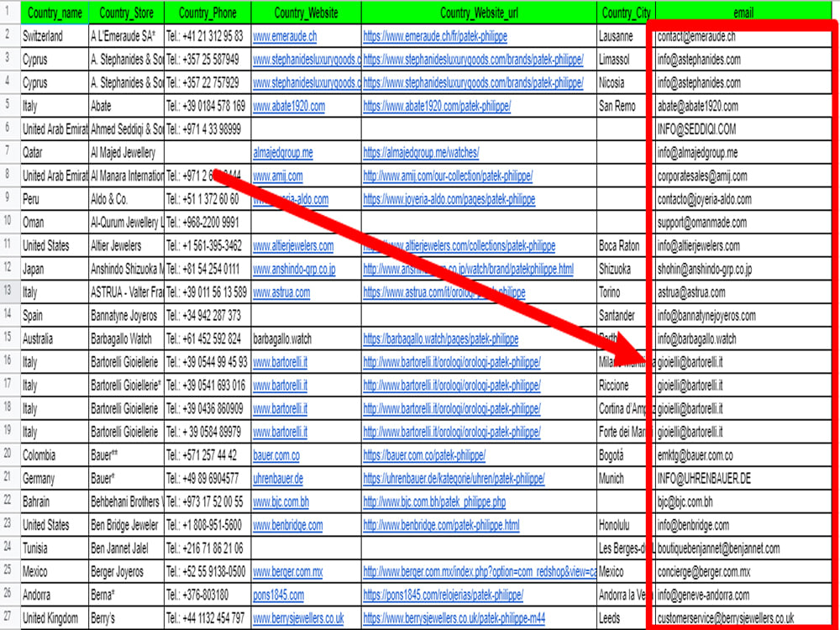Click the Country_Website header cell
Image resolution: width=840 pixels, height=630 pixels.
tap(307, 13)
